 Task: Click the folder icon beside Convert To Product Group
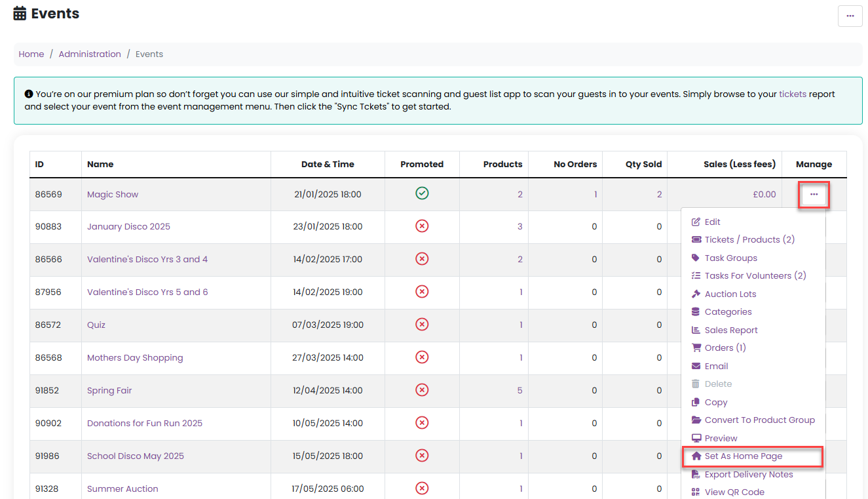[x=697, y=420]
